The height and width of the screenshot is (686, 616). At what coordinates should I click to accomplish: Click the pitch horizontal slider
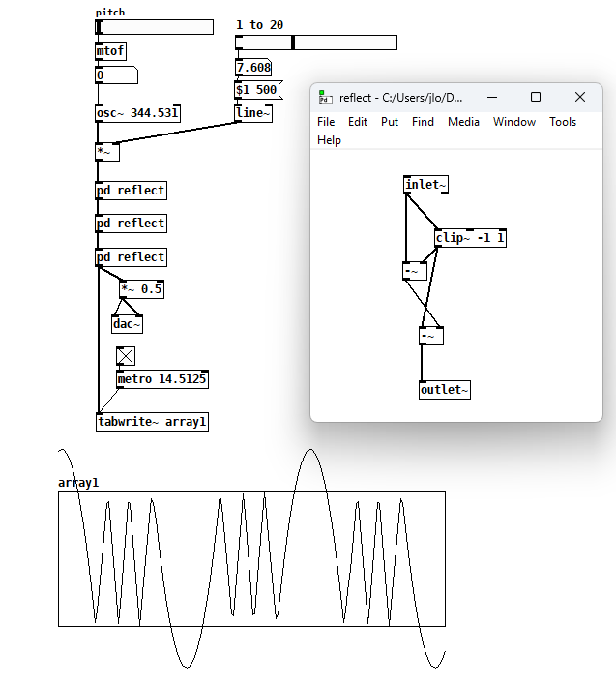155,27
